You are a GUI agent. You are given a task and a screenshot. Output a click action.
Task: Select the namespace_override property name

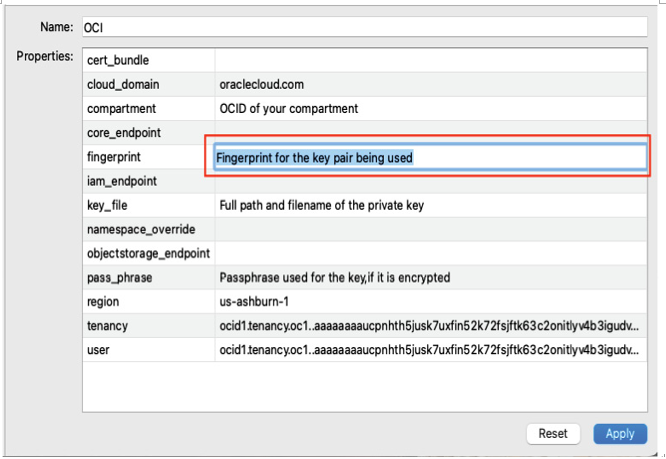141,230
